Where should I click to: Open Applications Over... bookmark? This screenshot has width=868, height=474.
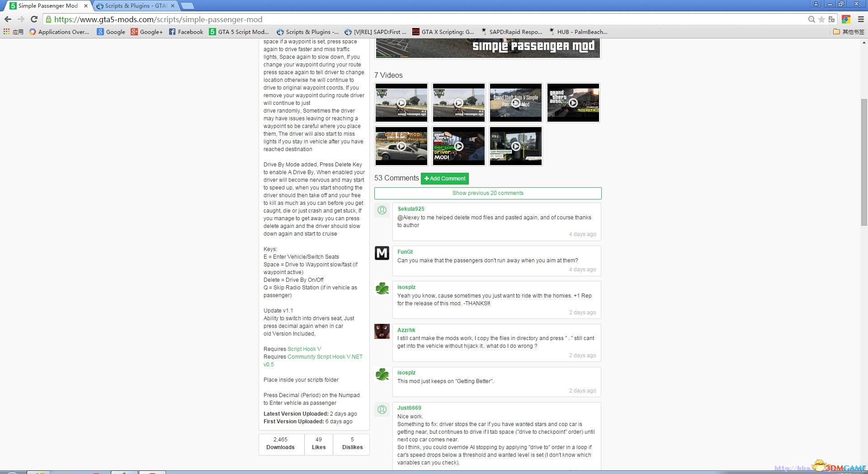(59, 32)
